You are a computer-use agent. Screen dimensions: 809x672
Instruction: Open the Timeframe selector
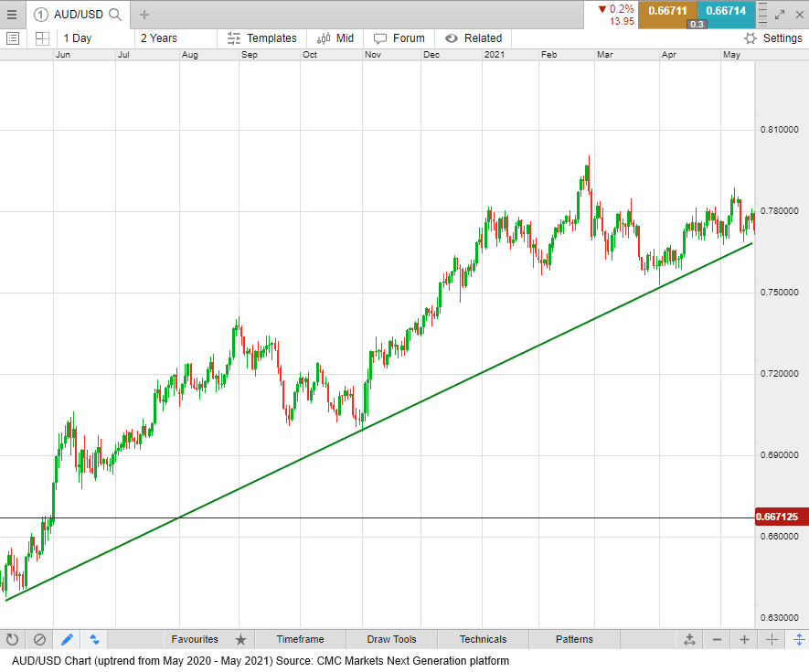coord(300,639)
